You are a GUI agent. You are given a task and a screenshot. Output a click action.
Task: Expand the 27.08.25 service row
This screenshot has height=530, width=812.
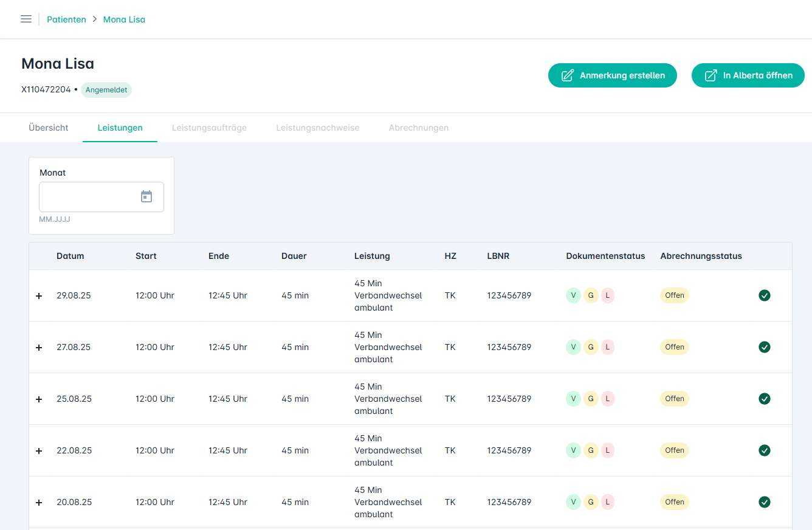point(39,348)
